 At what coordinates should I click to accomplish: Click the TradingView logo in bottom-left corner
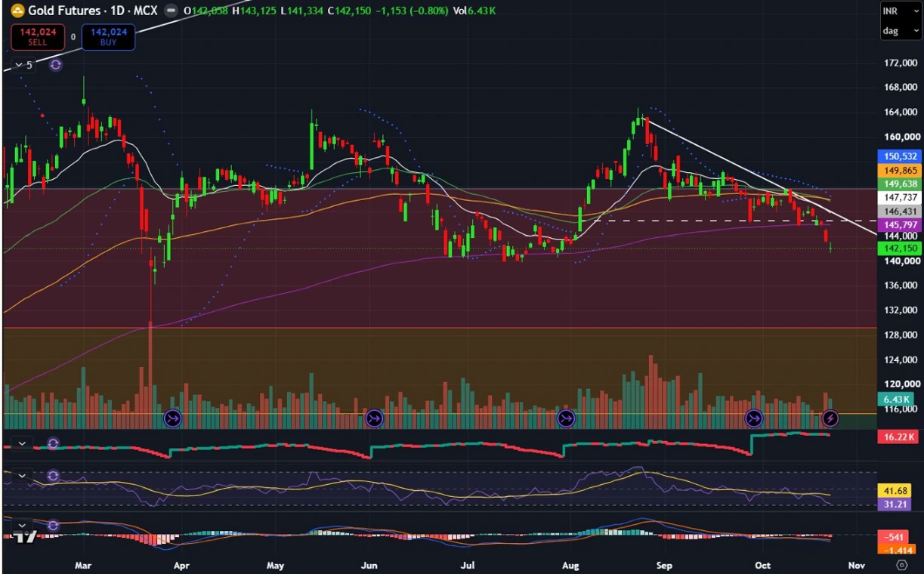pyautogui.click(x=26, y=537)
